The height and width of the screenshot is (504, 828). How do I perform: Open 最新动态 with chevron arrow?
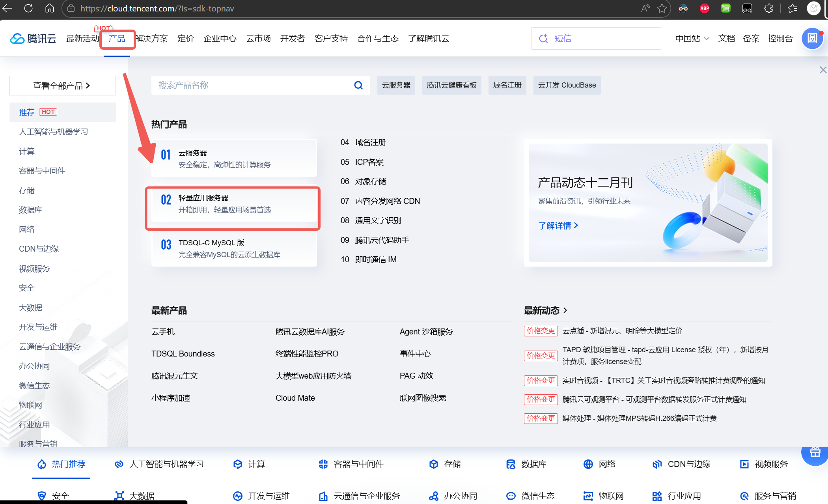click(546, 310)
